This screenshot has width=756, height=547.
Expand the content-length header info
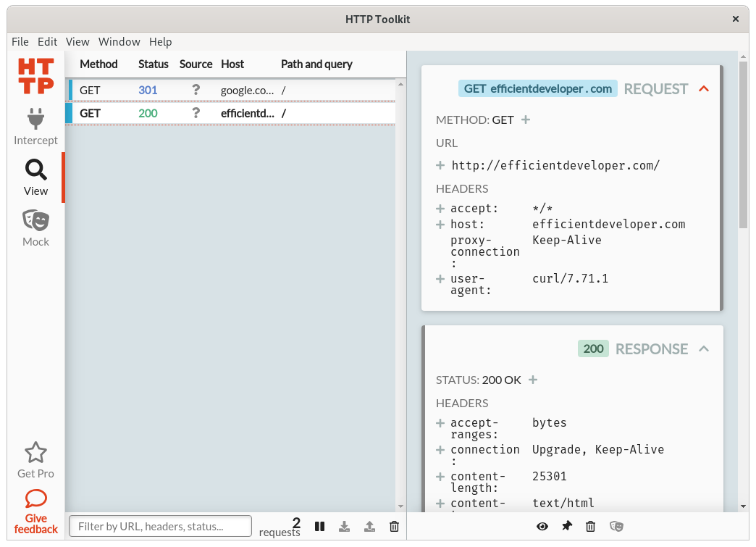click(x=440, y=477)
